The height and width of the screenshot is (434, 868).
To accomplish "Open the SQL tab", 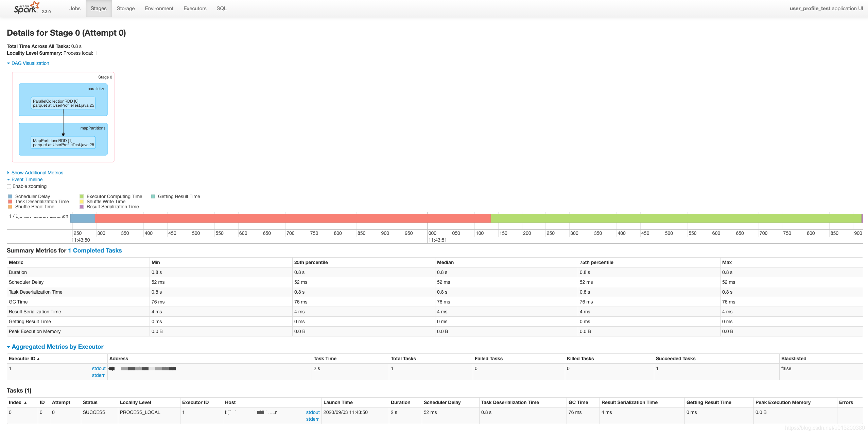I will pos(222,8).
